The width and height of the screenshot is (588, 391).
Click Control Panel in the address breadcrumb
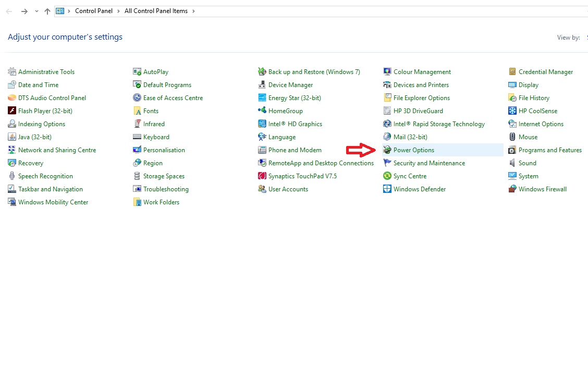(94, 11)
